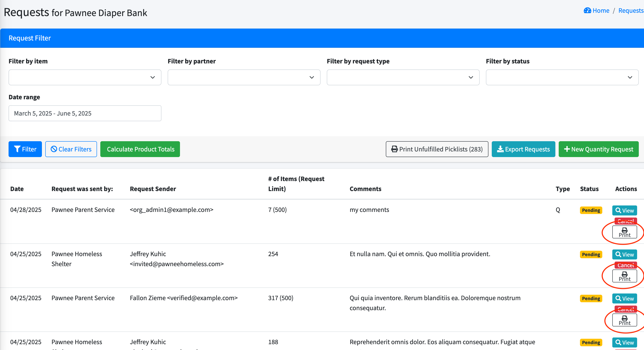Select the '7 (500)' items cell

[x=277, y=210]
